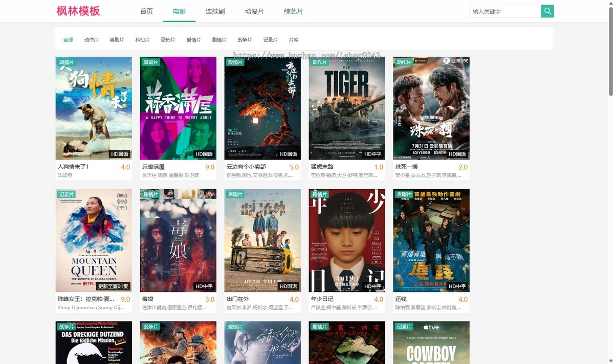Image resolution: width=614 pixels, height=364 pixels.
Task: Click the 蒜香满屋 title link
Action: pyautogui.click(x=153, y=167)
